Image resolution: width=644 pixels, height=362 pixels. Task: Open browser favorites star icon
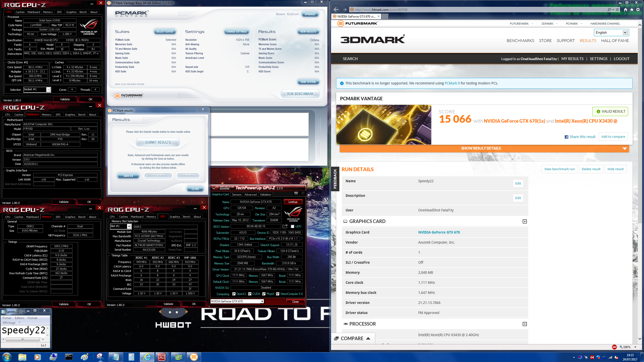coord(632,10)
